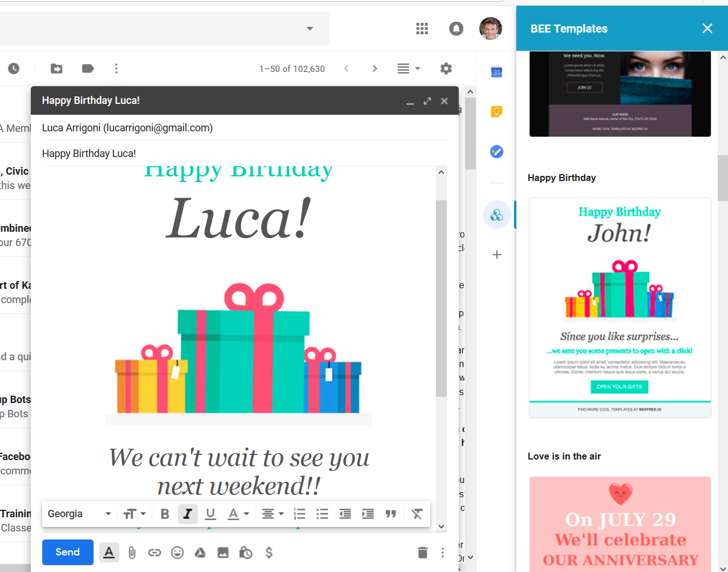The height and width of the screenshot is (572, 728).
Task: Enable confidential mode for the email
Action: click(245, 553)
